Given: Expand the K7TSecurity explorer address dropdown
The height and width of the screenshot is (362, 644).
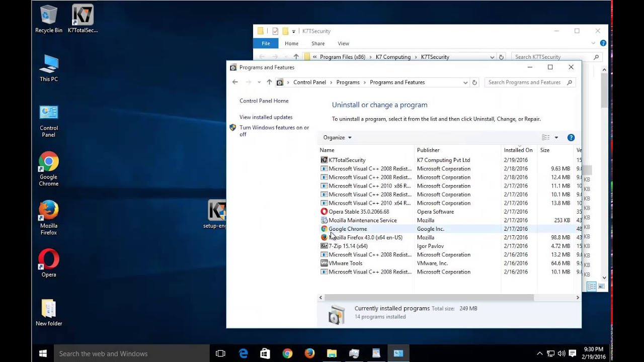Looking at the screenshot, I should tap(492, 57).
